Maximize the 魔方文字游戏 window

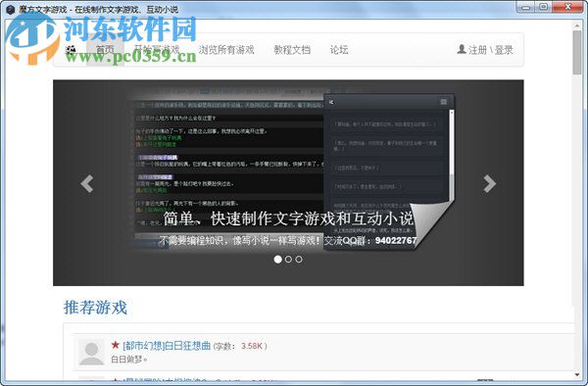[x=544, y=7]
